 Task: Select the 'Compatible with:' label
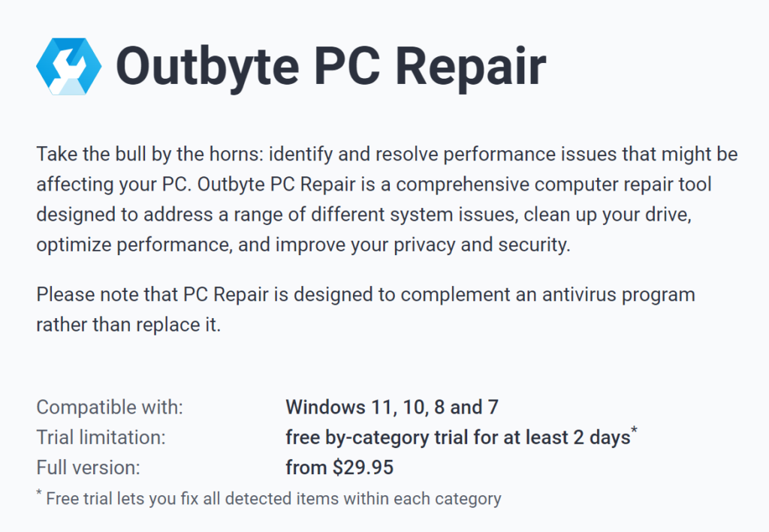[110, 407]
